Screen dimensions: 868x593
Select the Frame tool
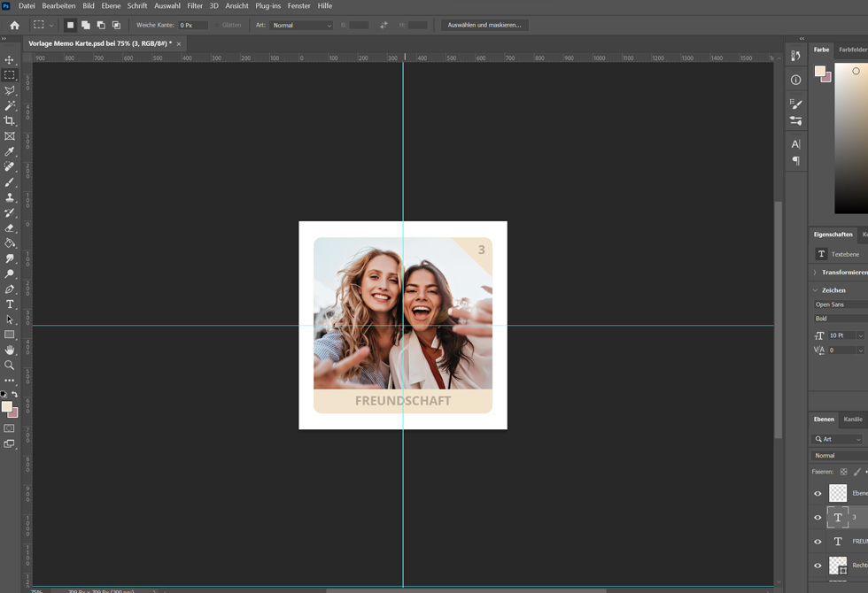coord(10,136)
